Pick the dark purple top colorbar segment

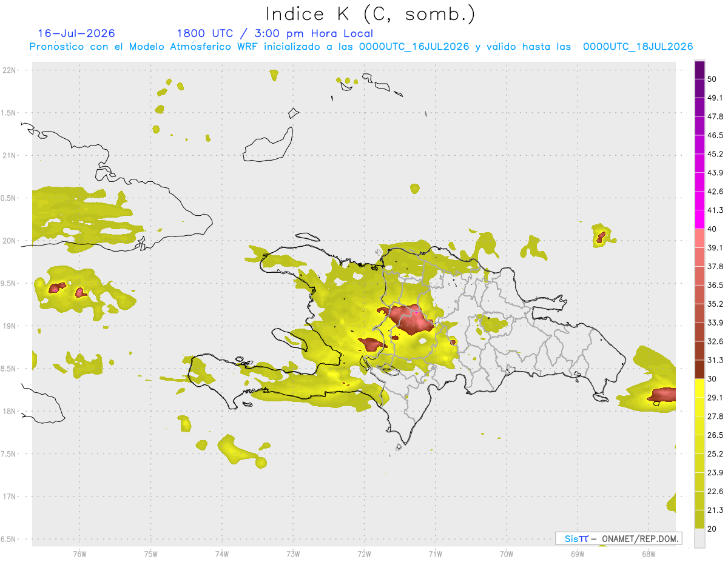(x=699, y=71)
